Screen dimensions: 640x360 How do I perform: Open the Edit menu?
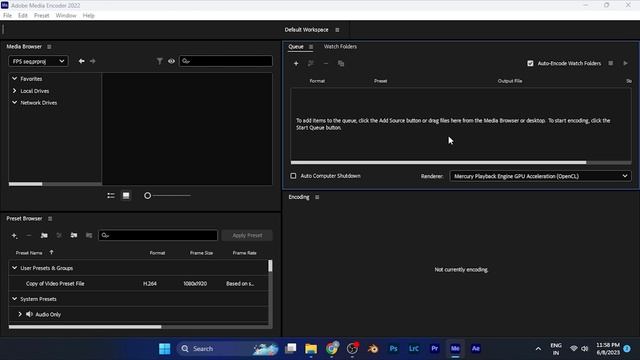[23, 16]
